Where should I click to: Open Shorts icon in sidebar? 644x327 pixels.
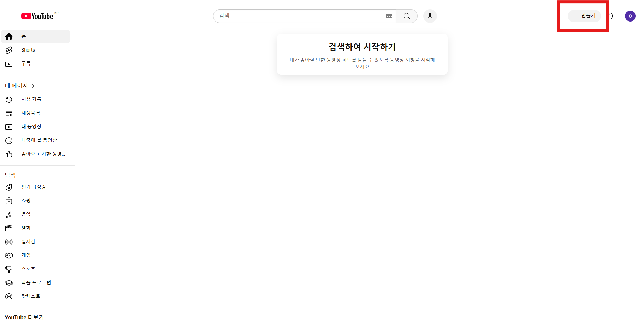pos(9,50)
